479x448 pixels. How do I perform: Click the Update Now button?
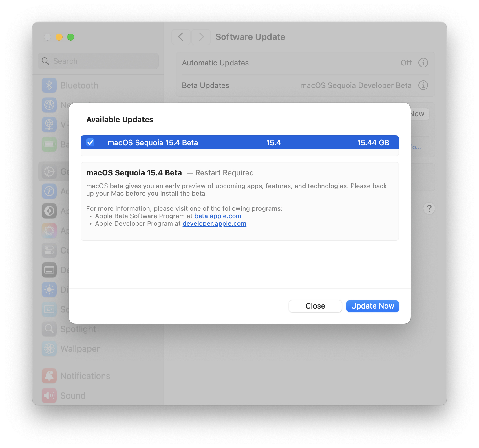(x=372, y=306)
